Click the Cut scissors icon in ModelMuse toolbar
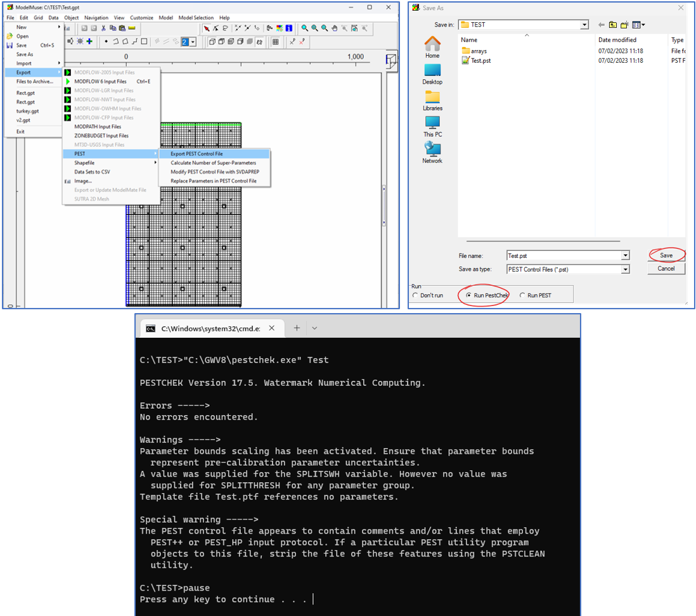 (103, 29)
